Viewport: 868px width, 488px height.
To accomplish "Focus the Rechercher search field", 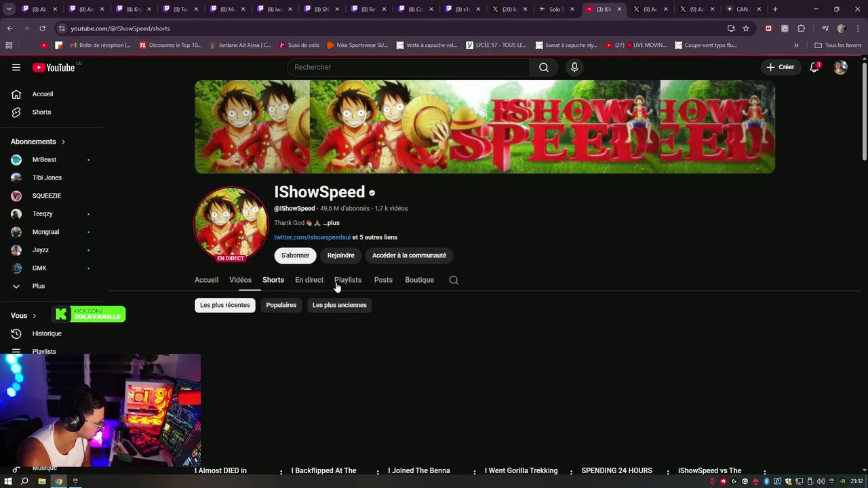I will [x=408, y=67].
